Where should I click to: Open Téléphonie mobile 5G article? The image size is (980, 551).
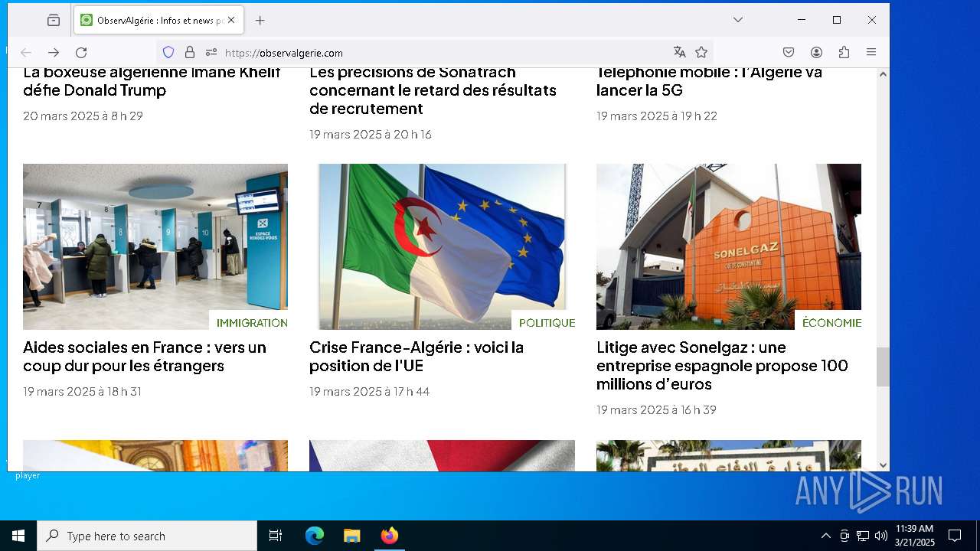click(x=709, y=82)
